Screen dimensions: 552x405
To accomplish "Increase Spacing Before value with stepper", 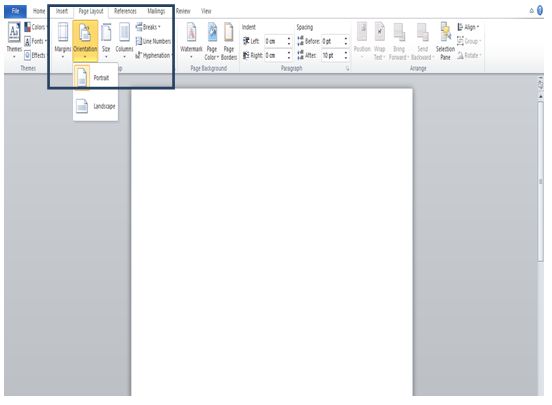I will tap(346, 38).
